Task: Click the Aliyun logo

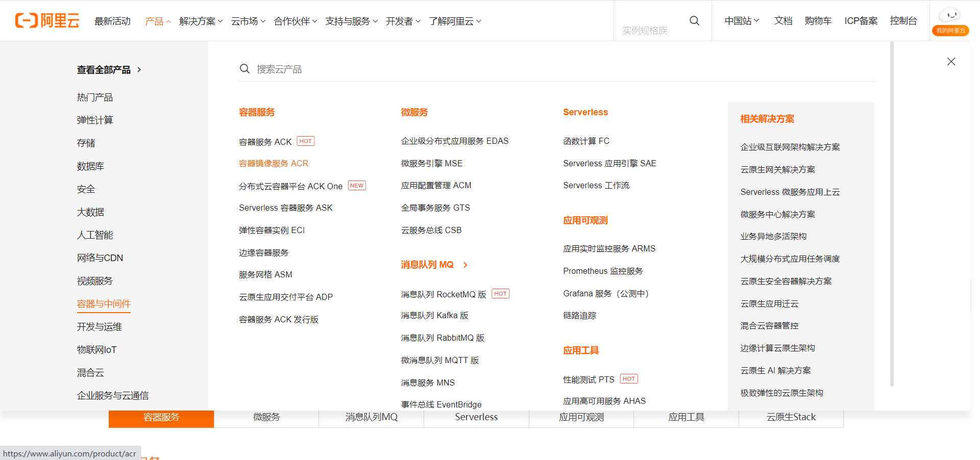Action: [47, 20]
